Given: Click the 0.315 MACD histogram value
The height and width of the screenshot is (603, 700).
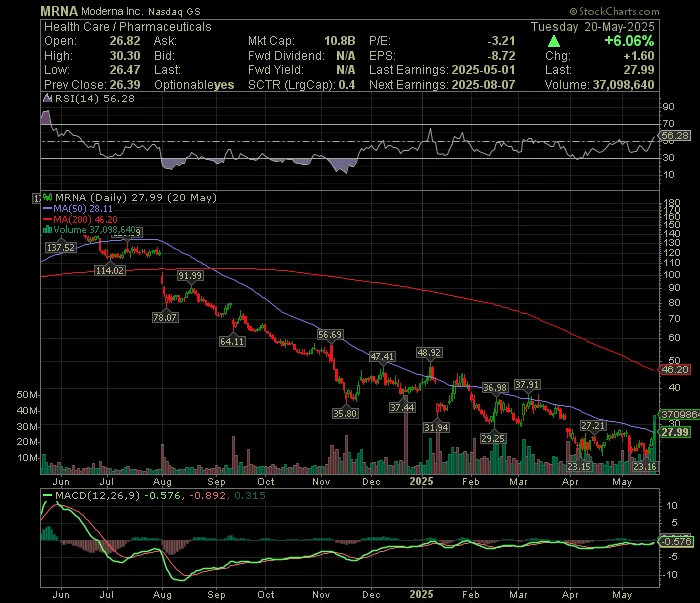Looking at the screenshot, I should pyautogui.click(x=250, y=496).
